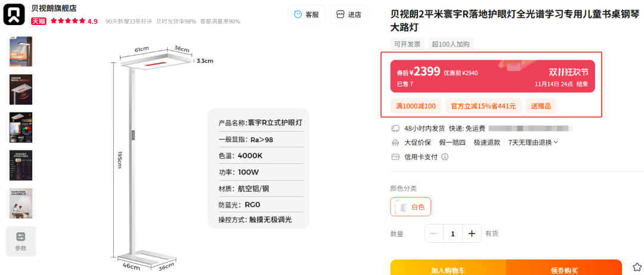The width and height of the screenshot is (644, 275).
Task: Enter the store via 进店
Action: click(349, 14)
